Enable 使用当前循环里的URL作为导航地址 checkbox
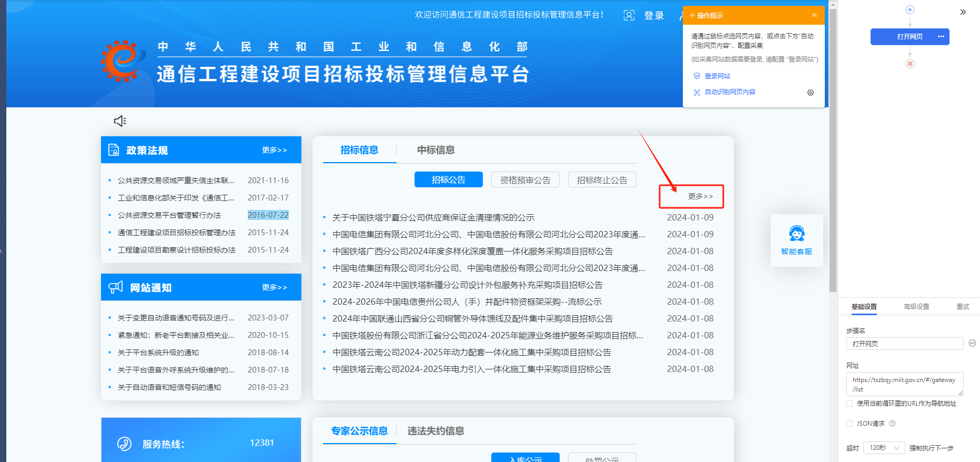Screen dimensions: 980x462 click(850, 404)
